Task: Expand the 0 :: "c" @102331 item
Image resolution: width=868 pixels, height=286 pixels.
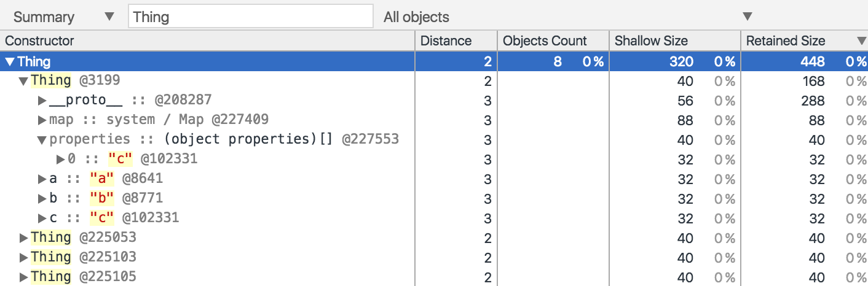Action: 61,160
